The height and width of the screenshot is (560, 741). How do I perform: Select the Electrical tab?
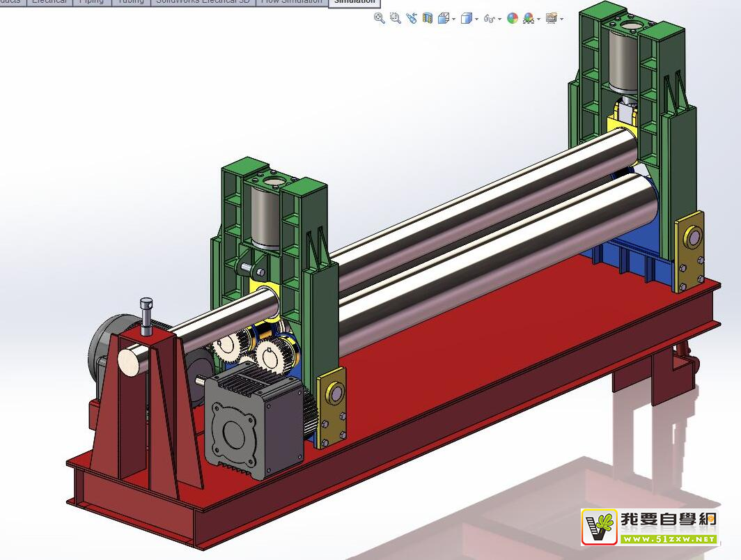coord(49,2)
